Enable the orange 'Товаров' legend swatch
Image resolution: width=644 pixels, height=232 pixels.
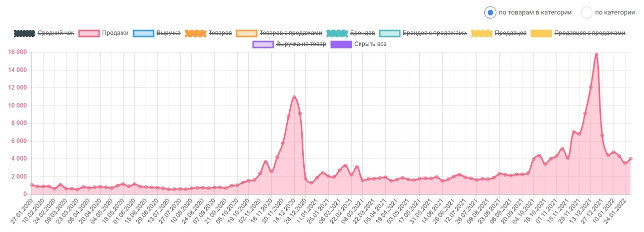195,33
